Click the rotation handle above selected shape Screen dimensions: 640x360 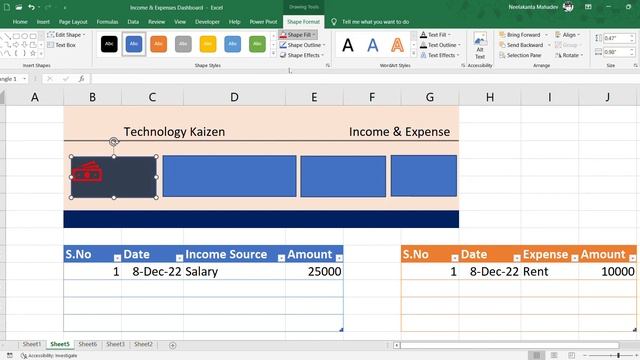tap(114, 142)
